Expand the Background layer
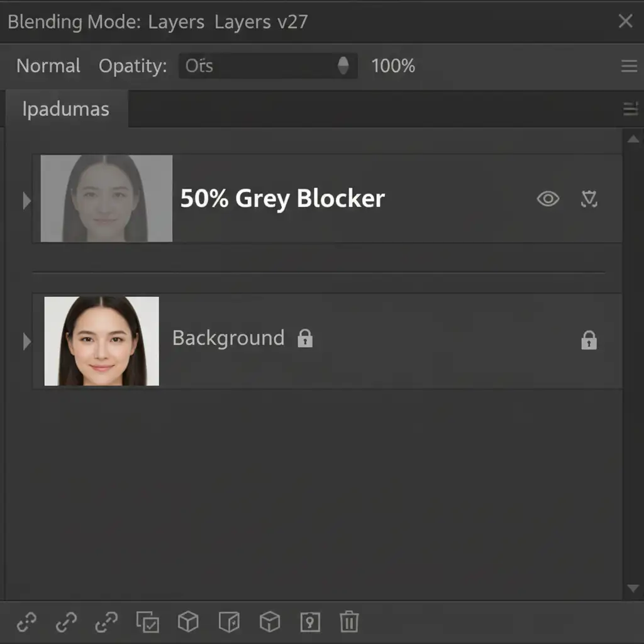The height and width of the screenshot is (644, 644). [26, 341]
